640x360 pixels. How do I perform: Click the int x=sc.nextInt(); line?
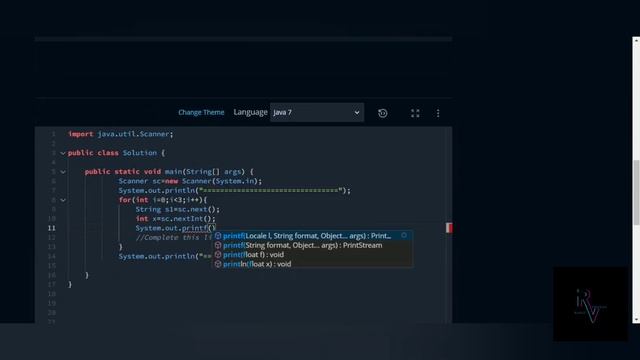[176, 219]
